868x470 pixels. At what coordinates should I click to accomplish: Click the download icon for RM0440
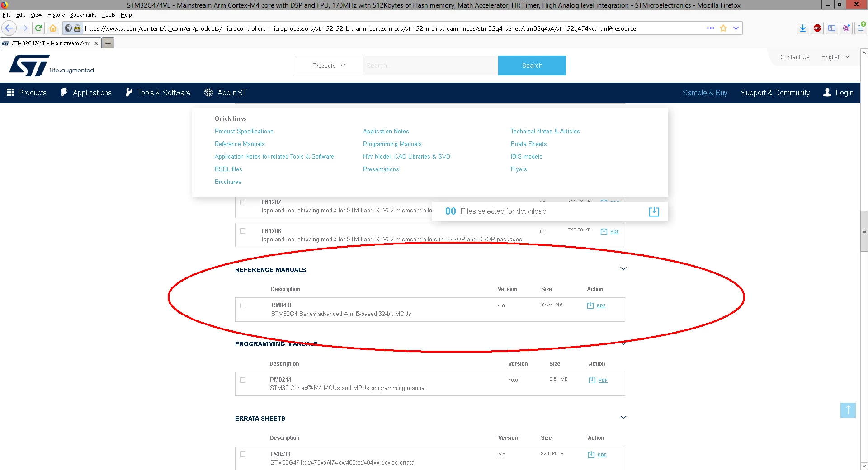[x=590, y=305]
